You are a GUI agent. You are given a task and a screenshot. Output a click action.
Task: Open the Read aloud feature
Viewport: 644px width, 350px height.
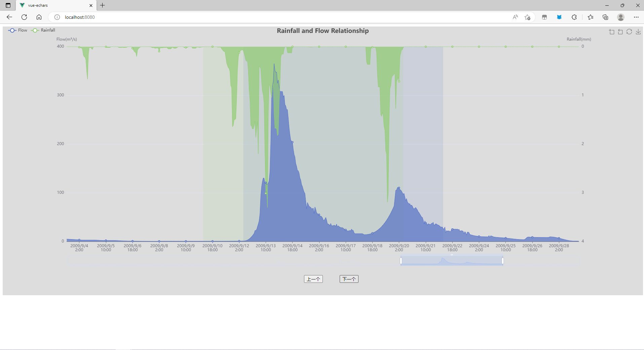click(x=515, y=17)
